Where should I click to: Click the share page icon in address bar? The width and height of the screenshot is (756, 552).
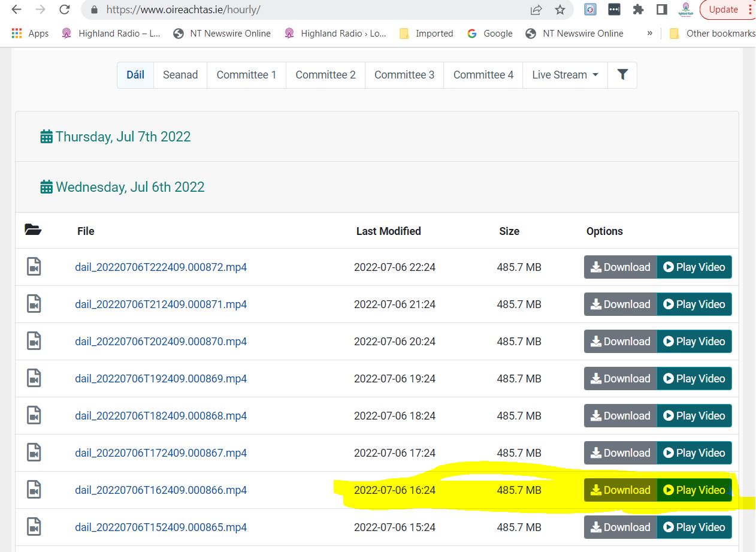[x=536, y=10]
